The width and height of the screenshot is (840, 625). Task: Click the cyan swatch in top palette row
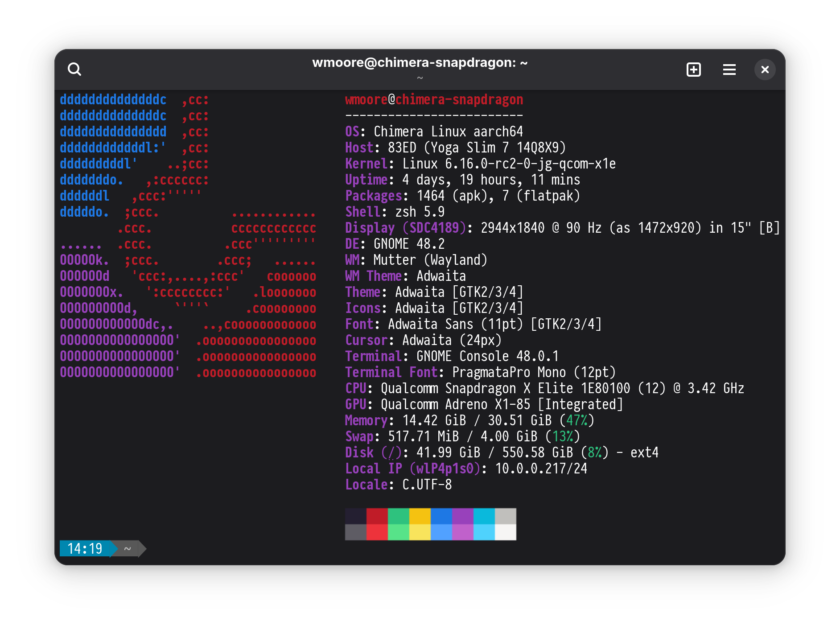pos(484,516)
